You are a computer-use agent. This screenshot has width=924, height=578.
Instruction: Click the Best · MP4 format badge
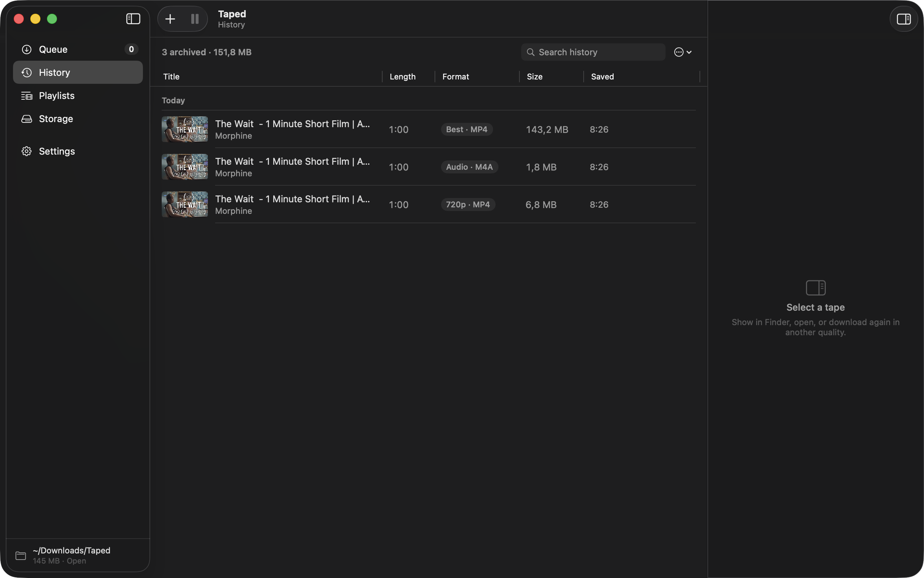click(467, 129)
